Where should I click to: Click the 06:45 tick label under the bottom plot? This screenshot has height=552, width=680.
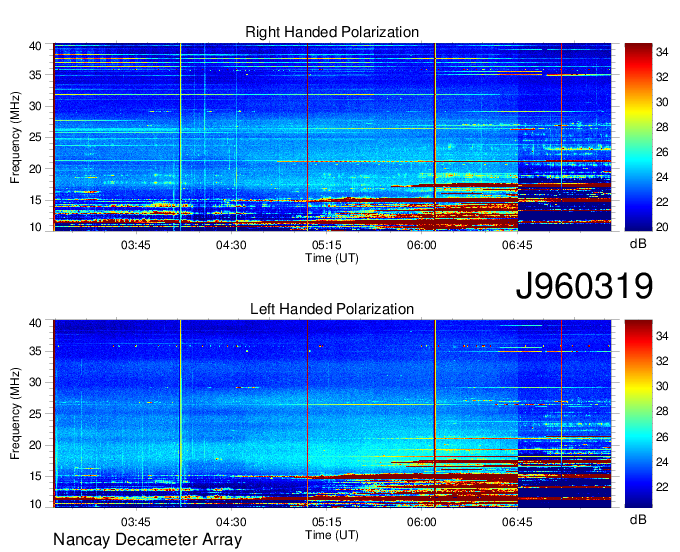pos(517,522)
